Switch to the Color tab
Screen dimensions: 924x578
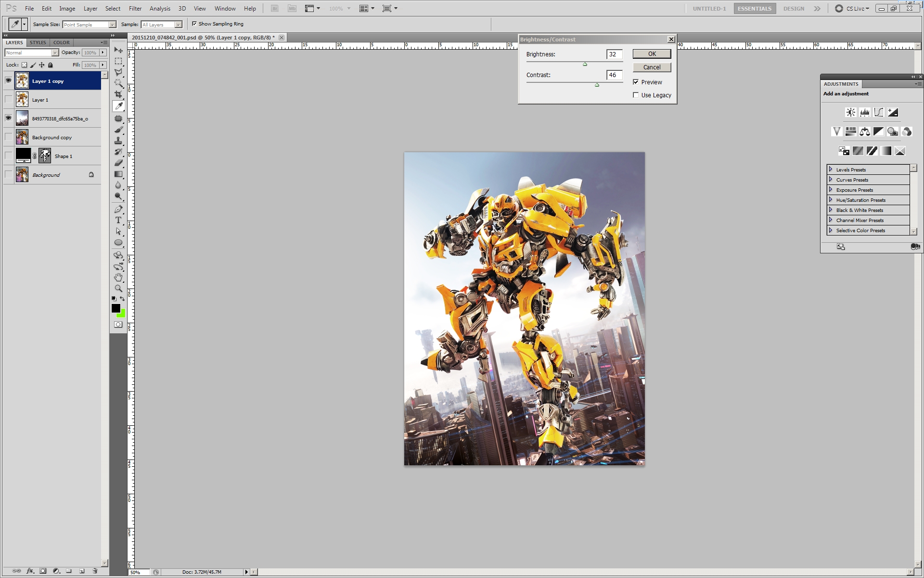[x=62, y=42]
